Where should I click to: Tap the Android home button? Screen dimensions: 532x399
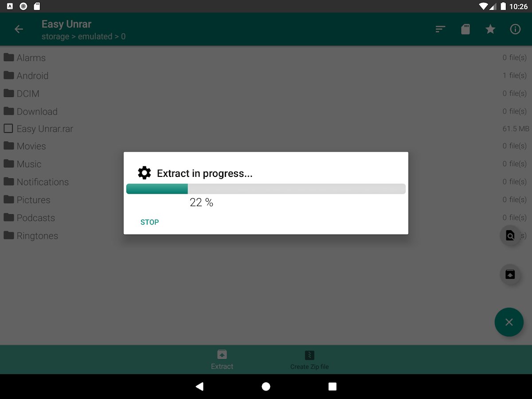click(x=266, y=387)
